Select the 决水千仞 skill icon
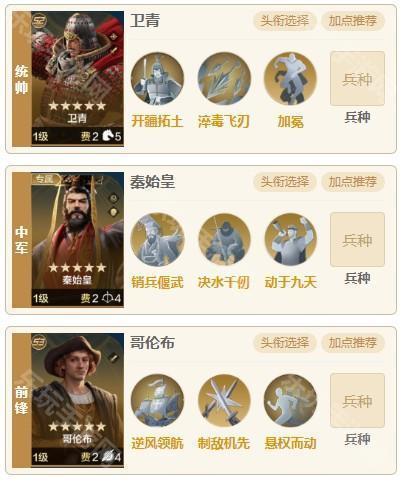 click(224, 240)
